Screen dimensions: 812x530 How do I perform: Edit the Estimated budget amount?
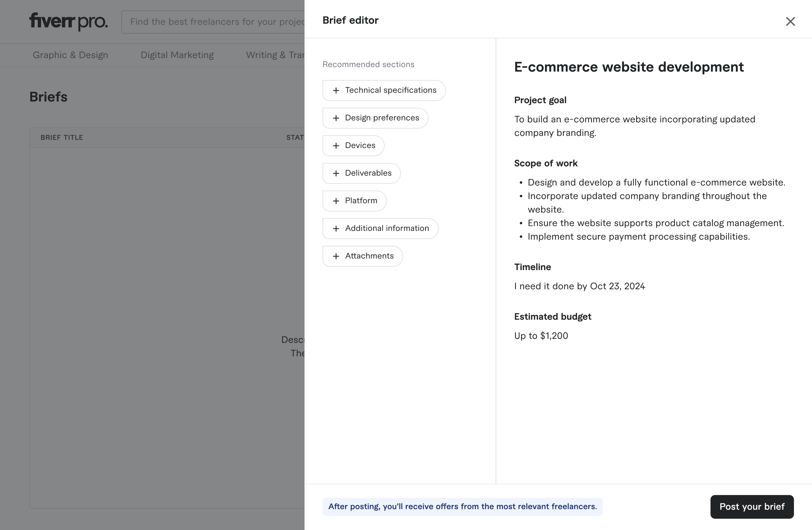[541, 336]
